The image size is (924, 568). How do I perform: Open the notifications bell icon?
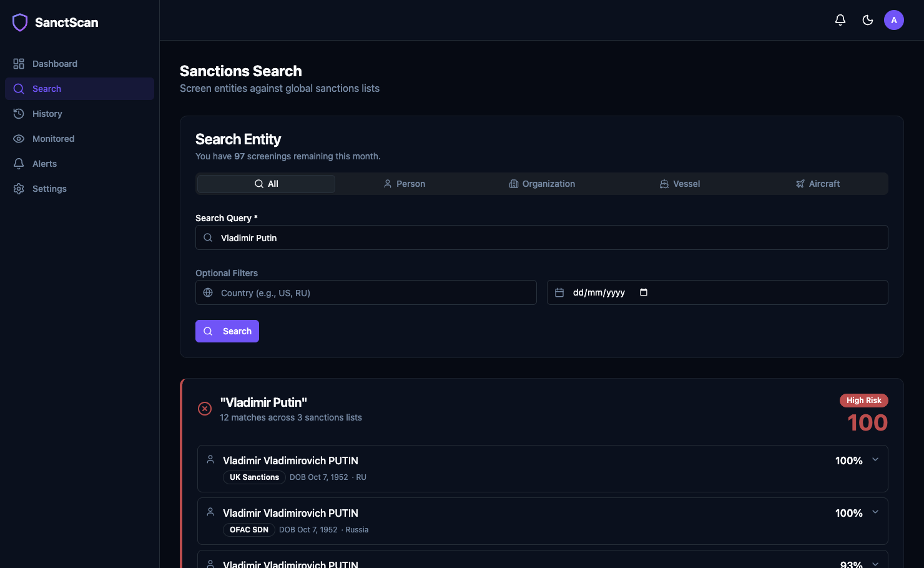840,19
